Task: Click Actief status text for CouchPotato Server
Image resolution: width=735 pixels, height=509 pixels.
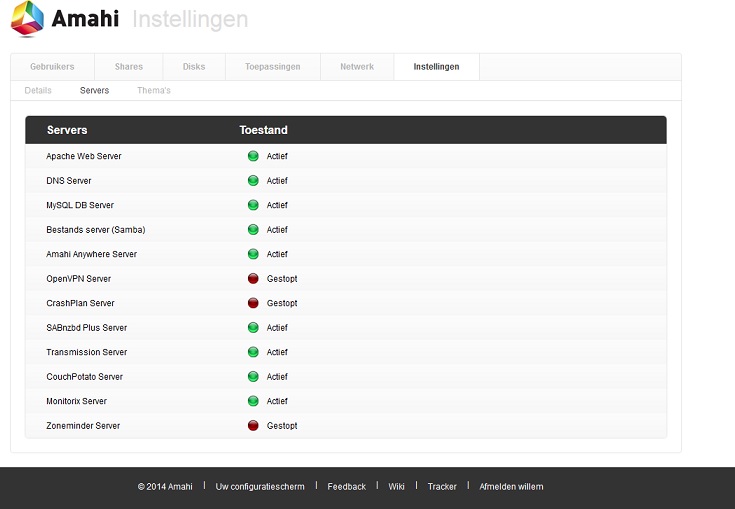Action: coord(277,376)
